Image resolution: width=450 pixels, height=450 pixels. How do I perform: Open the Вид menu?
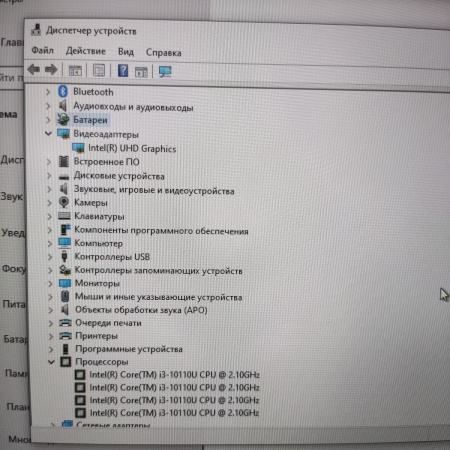(x=126, y=52)
